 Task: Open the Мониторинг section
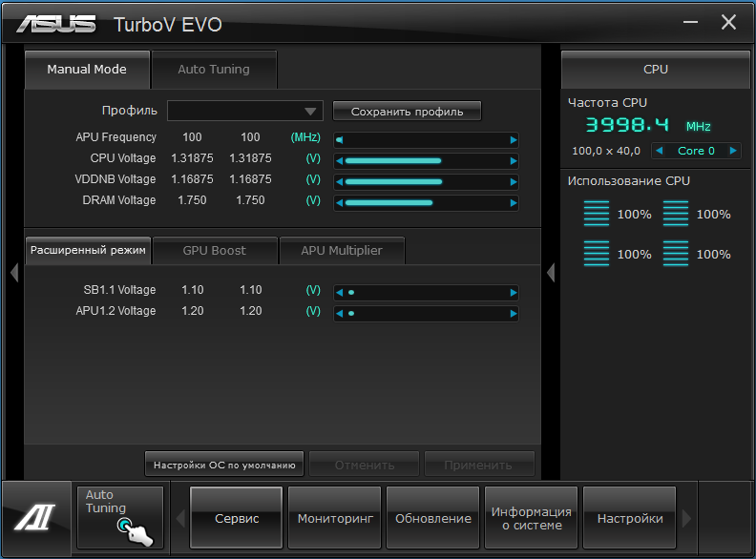(x=335, y=518)
